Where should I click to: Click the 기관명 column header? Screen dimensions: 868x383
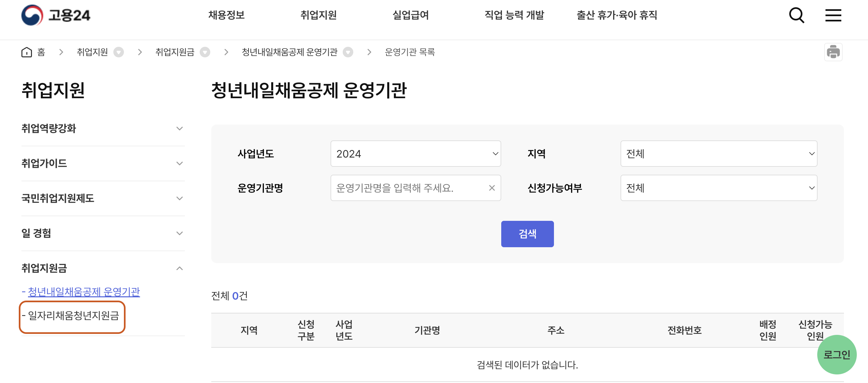point(427,330)
